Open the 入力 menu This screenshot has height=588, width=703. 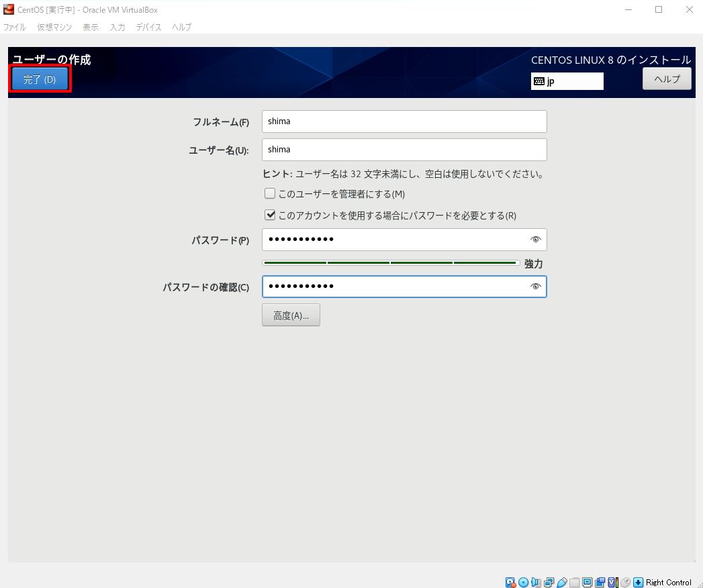(118, 27)
